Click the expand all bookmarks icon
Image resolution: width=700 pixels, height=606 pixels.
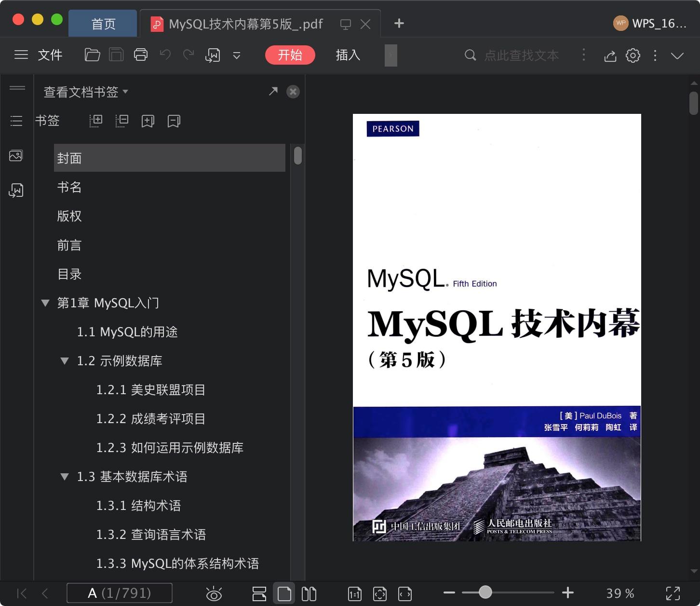pyautogui.click(x=96, y=121)
